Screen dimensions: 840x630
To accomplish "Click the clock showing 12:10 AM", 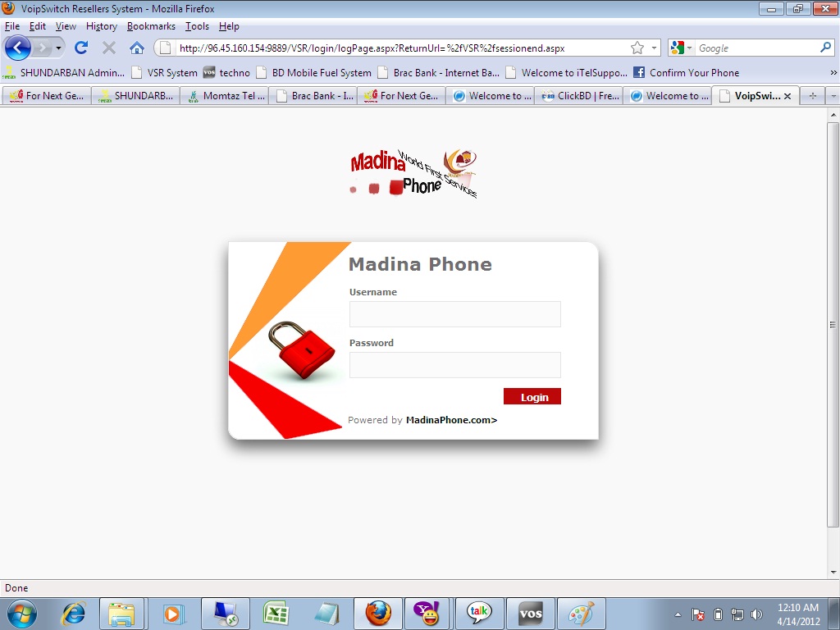I will pos(798,608).
